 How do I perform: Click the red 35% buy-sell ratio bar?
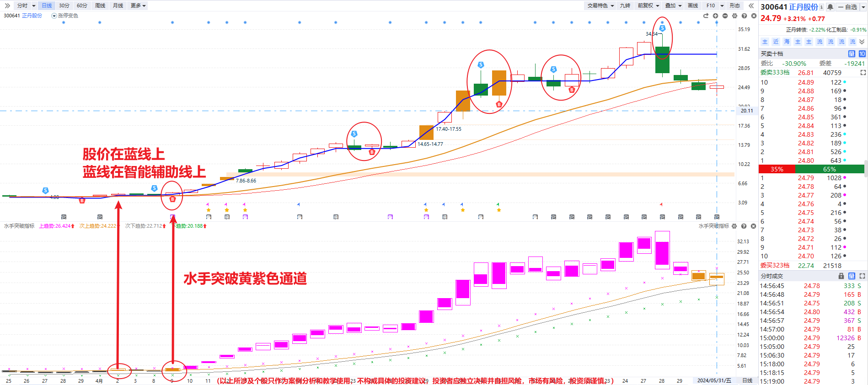pos(777,169)
